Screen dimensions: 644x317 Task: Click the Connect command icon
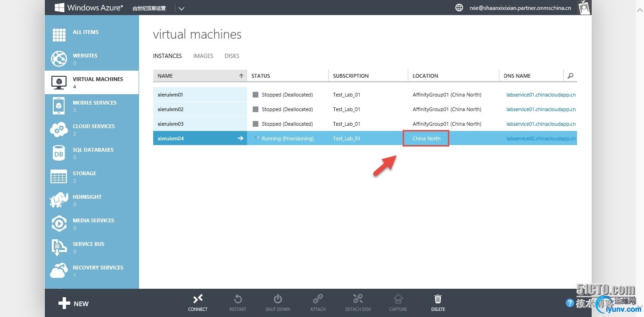(x=198, y=299)
